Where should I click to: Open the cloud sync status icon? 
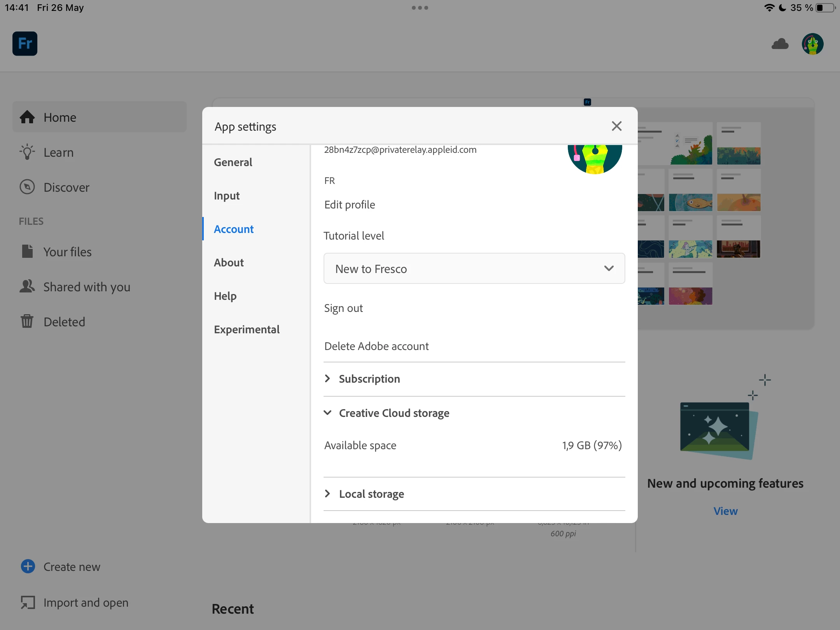coord(780,44)
